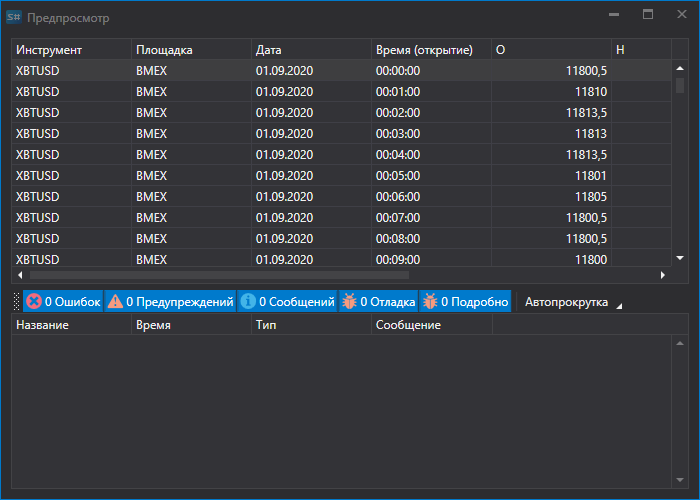
Task: Toggle the 0 Ошибок errors filter
Action: tap(63, 302)
